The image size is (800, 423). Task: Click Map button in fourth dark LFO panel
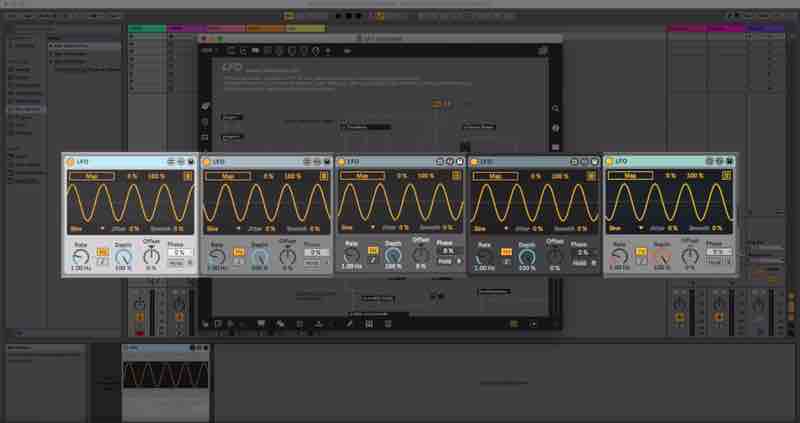[495, 177]
